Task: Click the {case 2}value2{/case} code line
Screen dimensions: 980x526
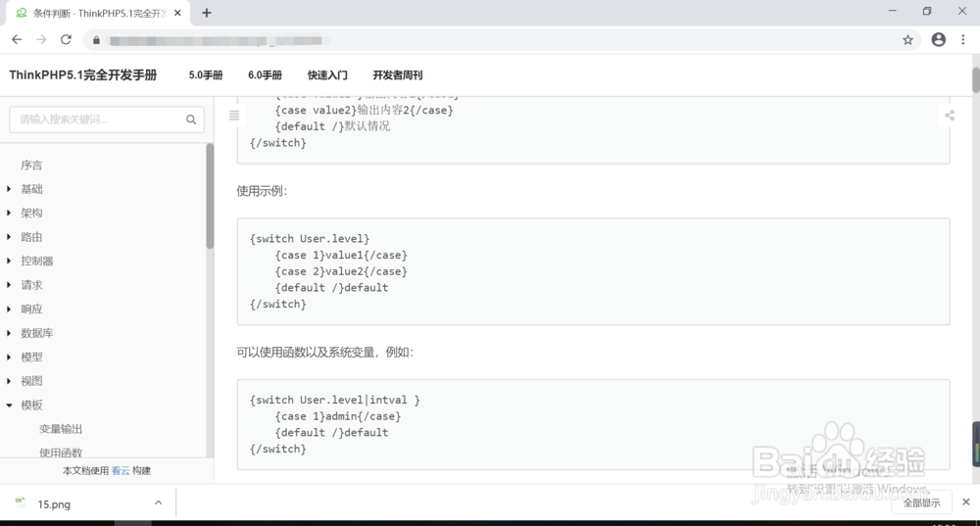Action: tap(341, 271)
